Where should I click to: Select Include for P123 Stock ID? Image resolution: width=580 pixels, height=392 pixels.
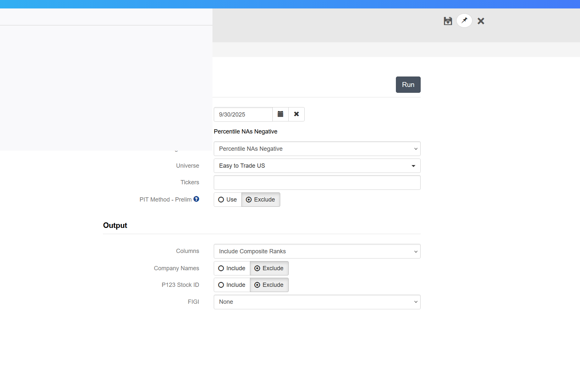[x=232, y=285]
